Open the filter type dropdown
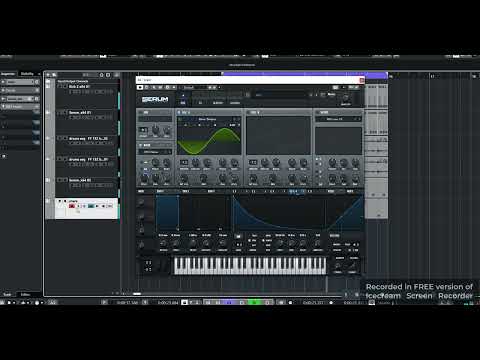The height and width of the screenshot is (360, 480). 338,119
